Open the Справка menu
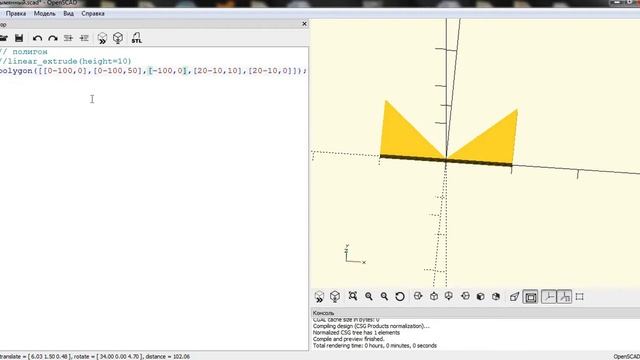Screen dimensions: 640x360 tap(93, 13)
